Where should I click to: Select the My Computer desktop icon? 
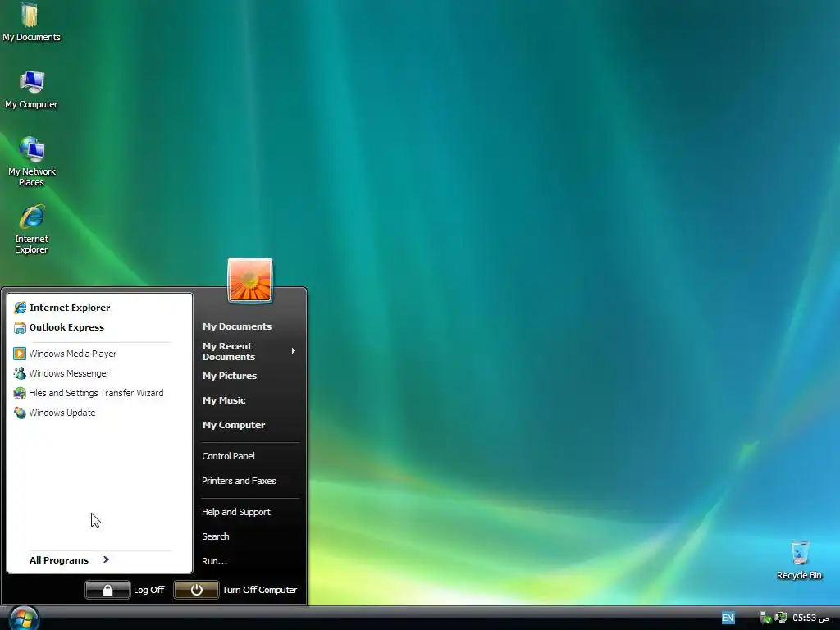[31, 90]
